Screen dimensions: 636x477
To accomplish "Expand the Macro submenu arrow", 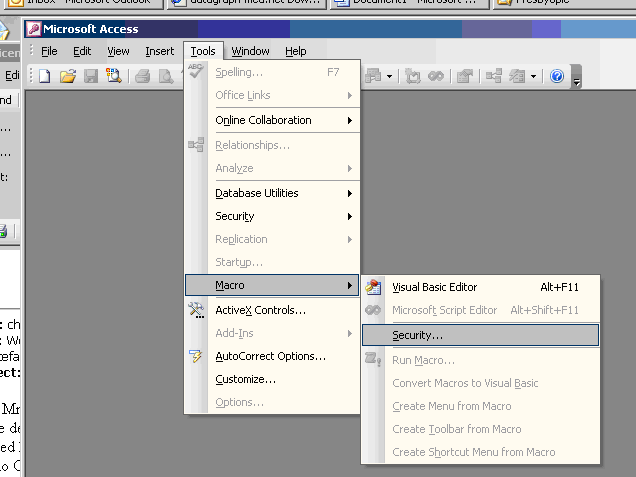I will tap(350, 285).
